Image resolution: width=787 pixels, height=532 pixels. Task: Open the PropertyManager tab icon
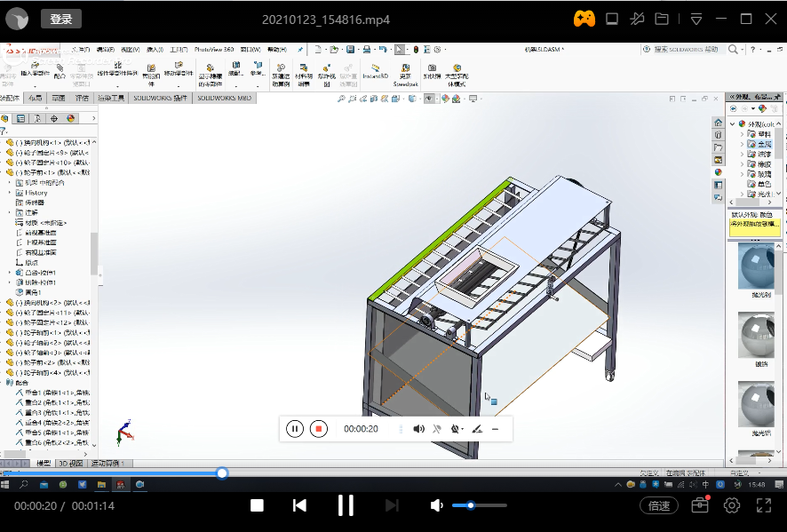tap(20, 118)
